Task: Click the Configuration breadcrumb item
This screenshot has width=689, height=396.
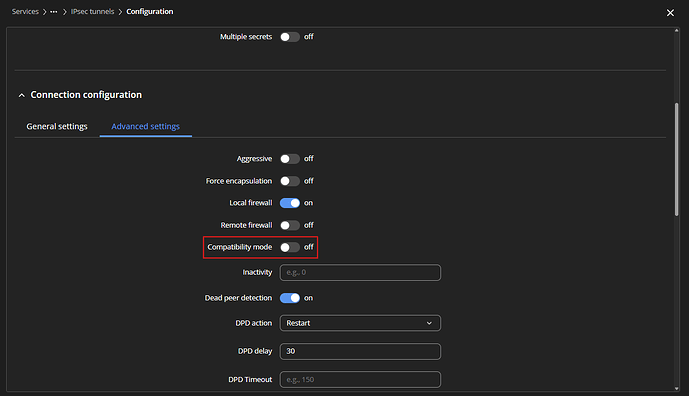Action: click(149, 11)
